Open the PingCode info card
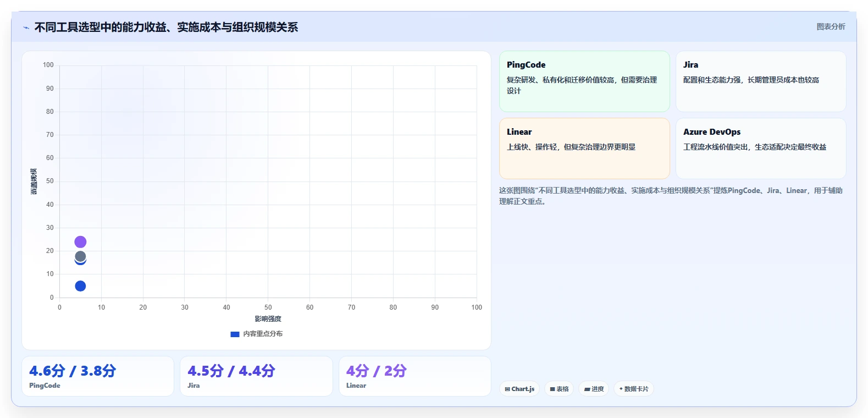This screenshot has height=418, width=868. pos(584,81)
